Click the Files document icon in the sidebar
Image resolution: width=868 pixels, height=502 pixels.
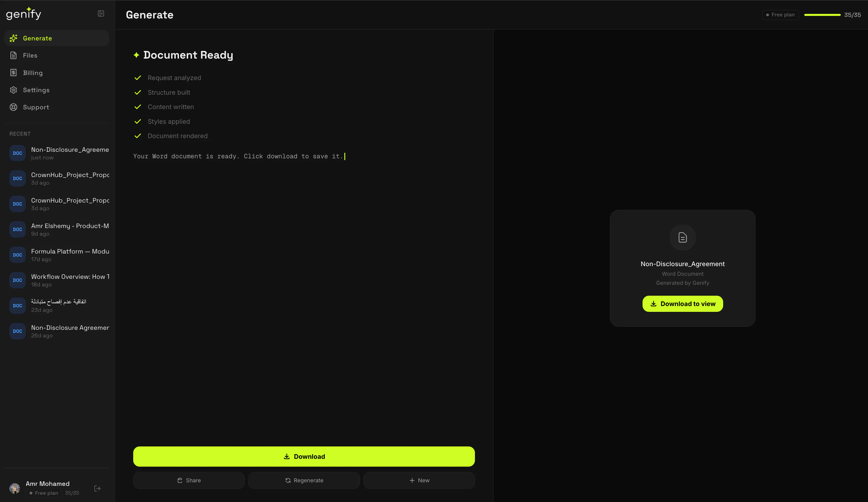click(x=13, y=55)
